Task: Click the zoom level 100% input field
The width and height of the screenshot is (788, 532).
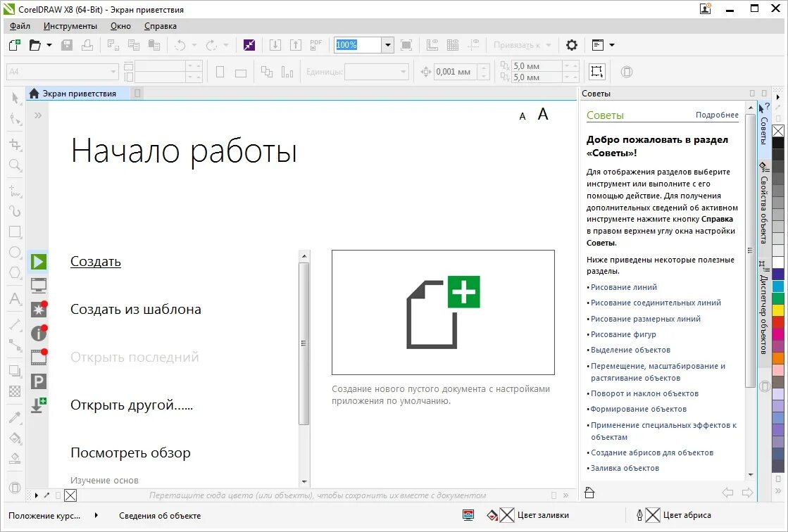Action: click(358, 45)
